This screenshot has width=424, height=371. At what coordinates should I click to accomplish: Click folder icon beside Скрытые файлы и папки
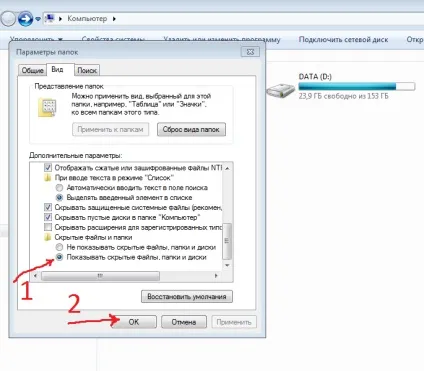coord(48,237)
